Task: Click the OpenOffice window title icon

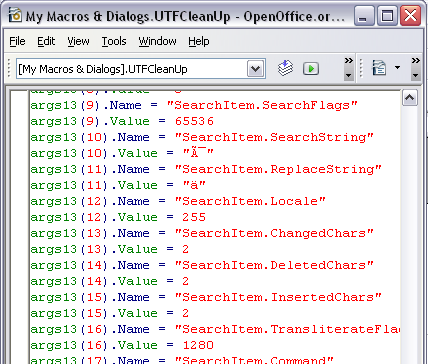Action: 15,16
